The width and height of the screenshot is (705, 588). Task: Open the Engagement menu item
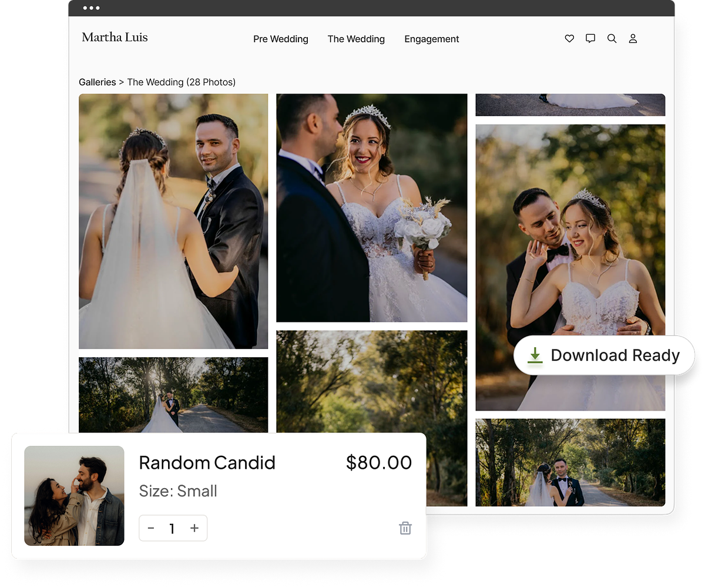point(432,39)
